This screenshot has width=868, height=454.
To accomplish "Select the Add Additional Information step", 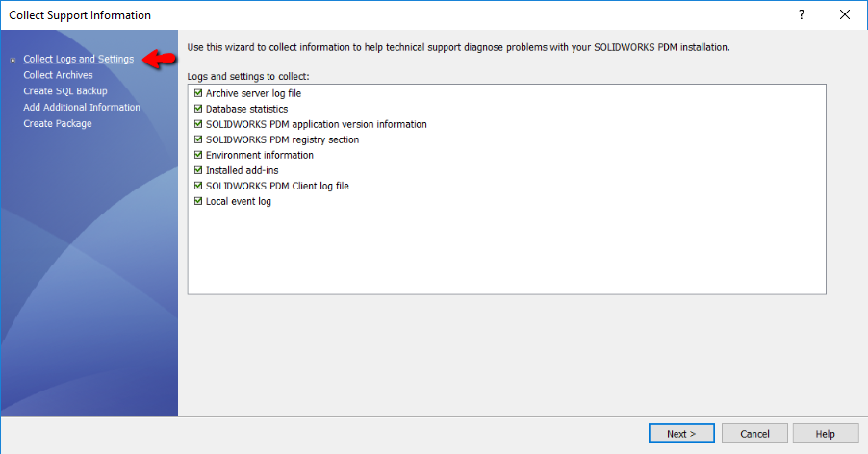I will (x=82, y=108).
